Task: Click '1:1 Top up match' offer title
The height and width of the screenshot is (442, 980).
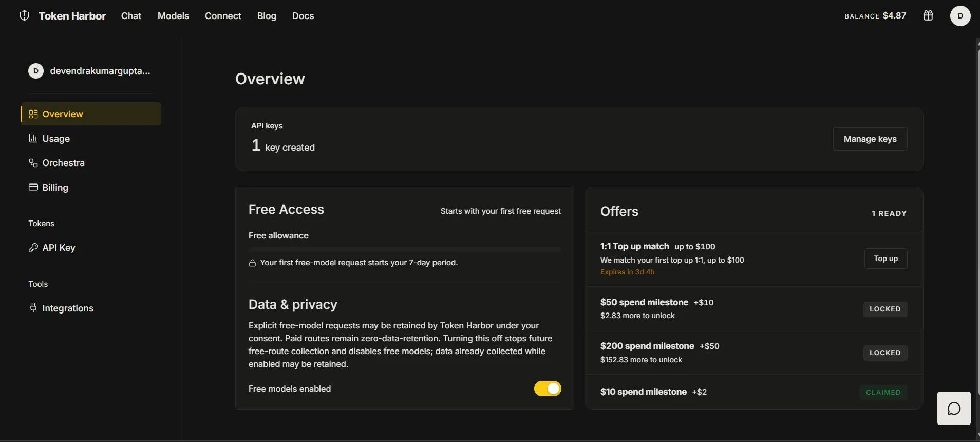Action: click(635, 246)
